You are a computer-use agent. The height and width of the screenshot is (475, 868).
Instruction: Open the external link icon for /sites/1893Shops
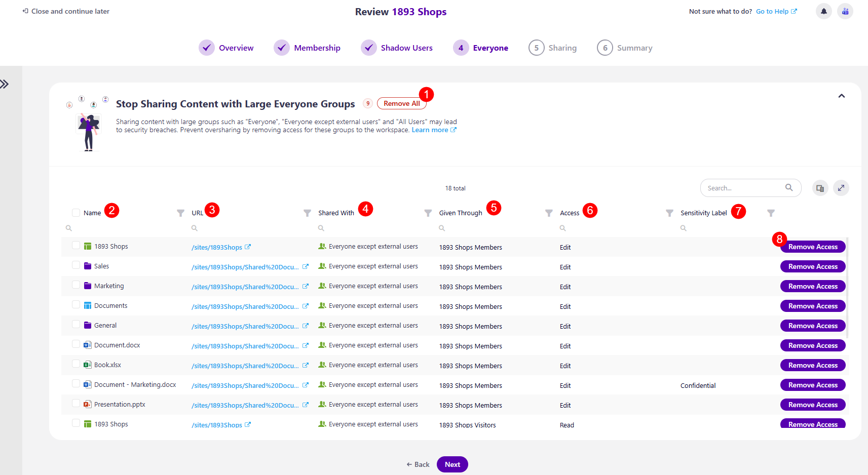point(248,247)
